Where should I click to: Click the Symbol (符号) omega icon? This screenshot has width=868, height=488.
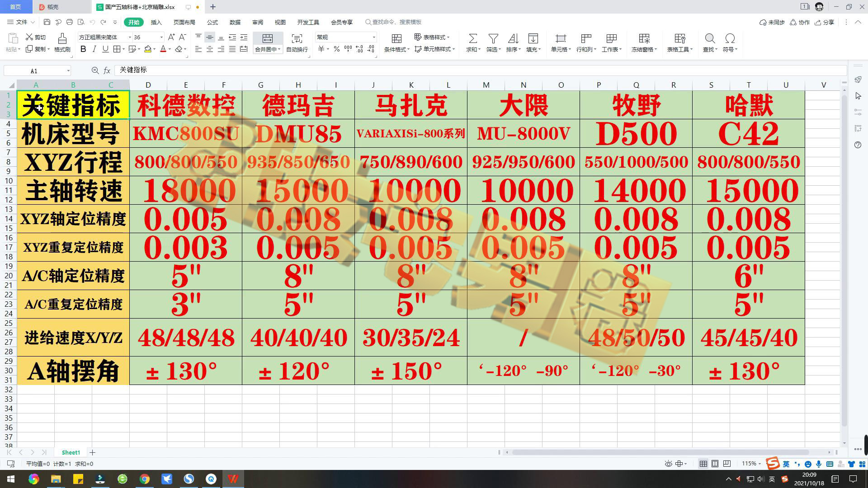tap(730, 39)
